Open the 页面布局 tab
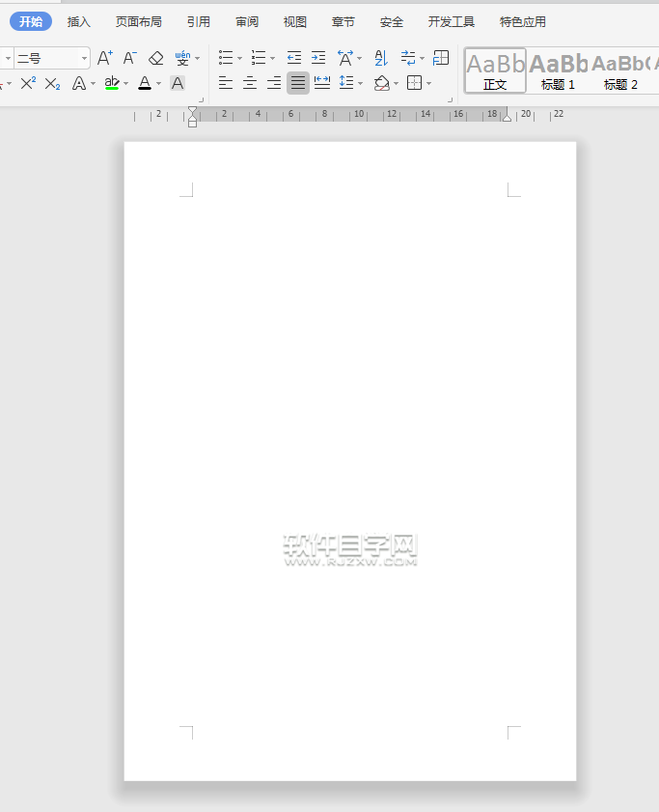The image size is (659, 812). click(139, 21)
